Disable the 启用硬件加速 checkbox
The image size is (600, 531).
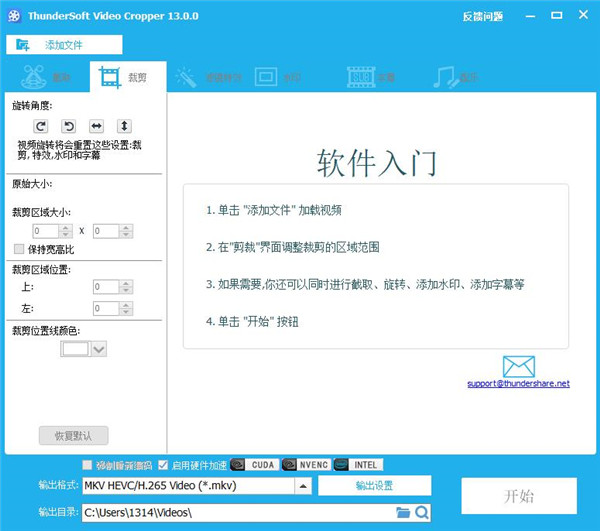[x=163, y=465]
